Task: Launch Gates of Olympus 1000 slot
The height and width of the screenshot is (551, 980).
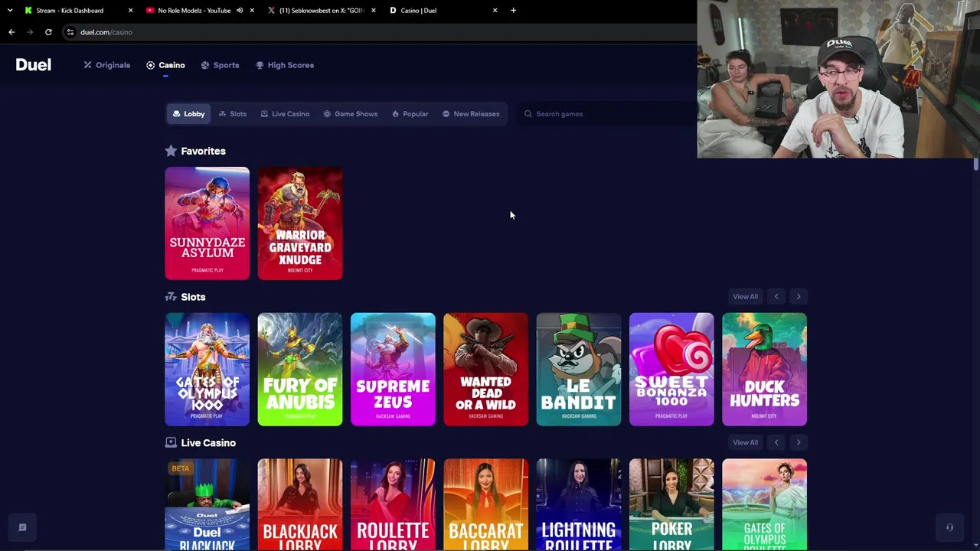Action: (x=207, y=370)
